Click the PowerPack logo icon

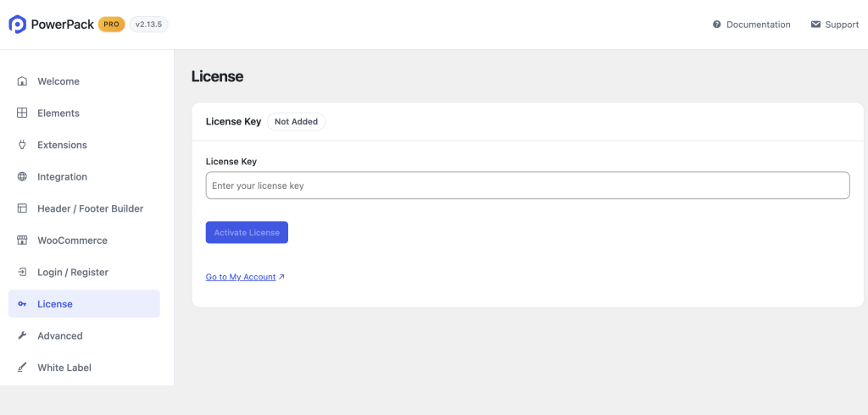pyautogui.click(x=18, y=25)
